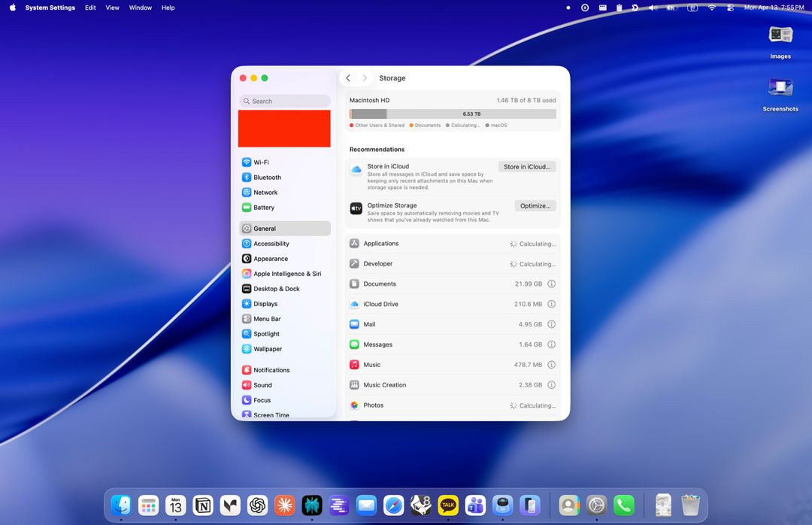Open Calendar from the Dock

point(175,505)
